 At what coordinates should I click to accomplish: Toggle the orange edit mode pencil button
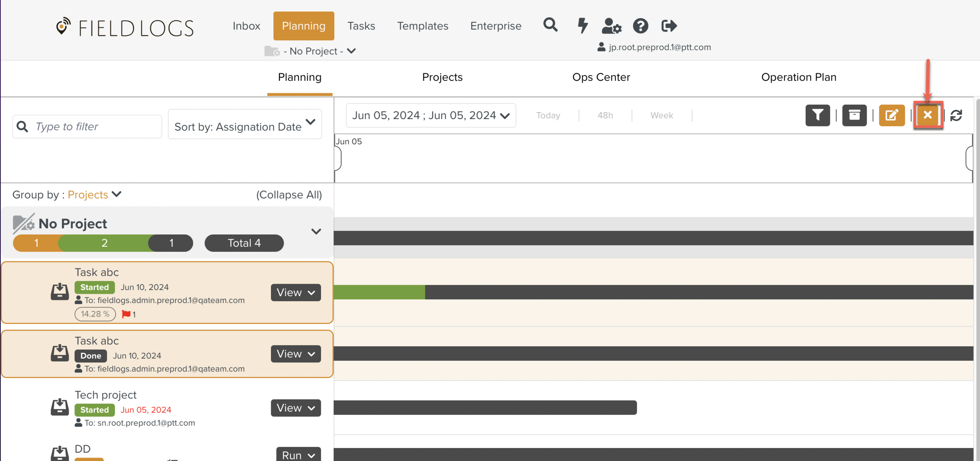click(891, 115)
